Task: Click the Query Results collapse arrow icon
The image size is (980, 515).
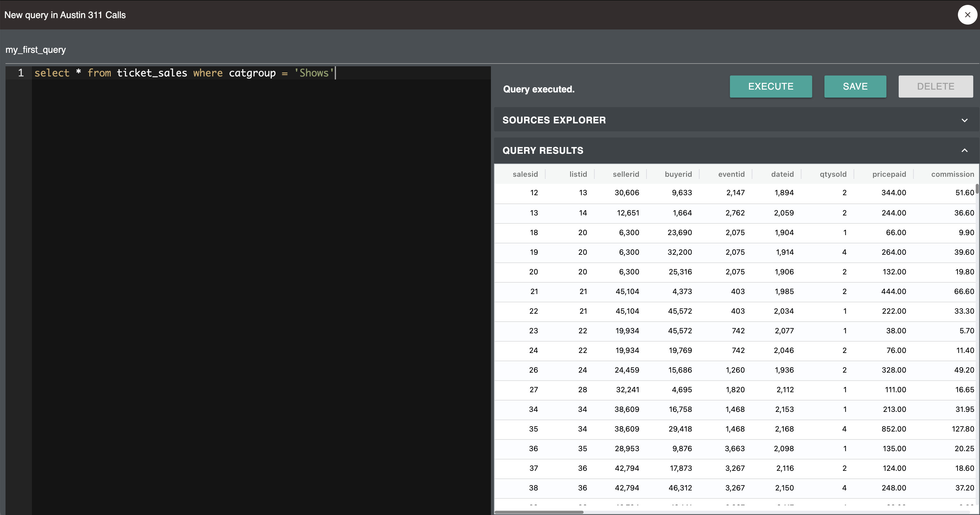Action: (964, 150)
